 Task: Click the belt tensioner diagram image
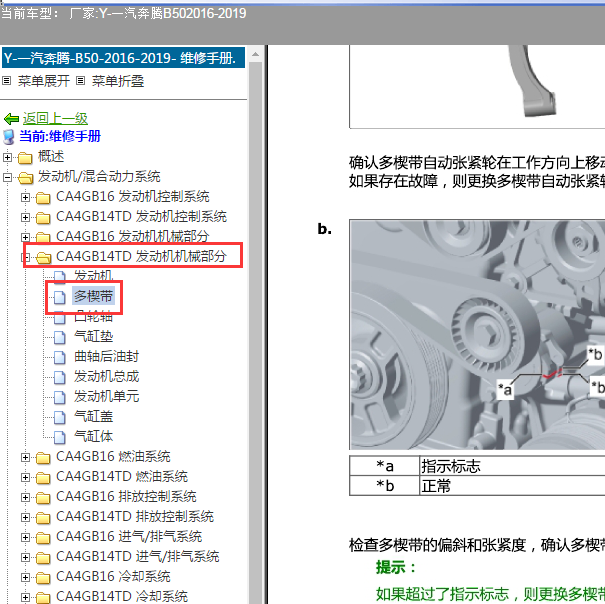pyautogui.click(x=477, y=335)
